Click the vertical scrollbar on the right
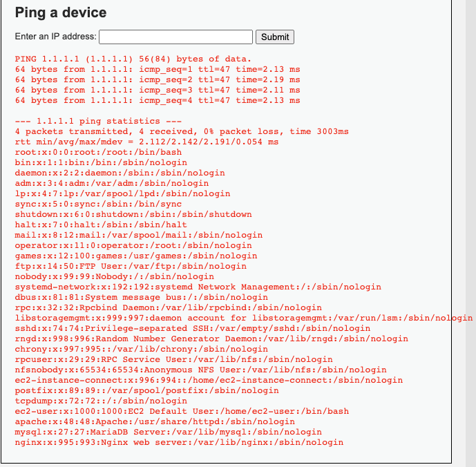This screenshot has width=476, height=467. point(470,233)
